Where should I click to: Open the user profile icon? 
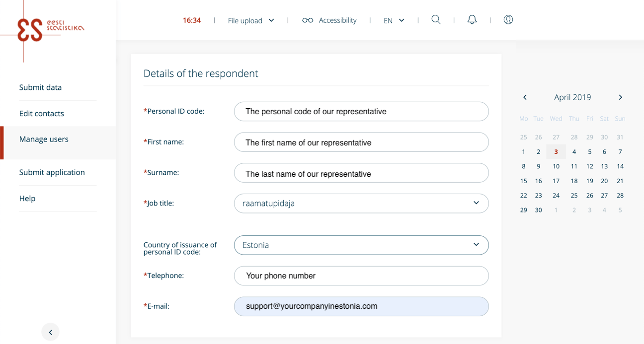pos(508,19)
